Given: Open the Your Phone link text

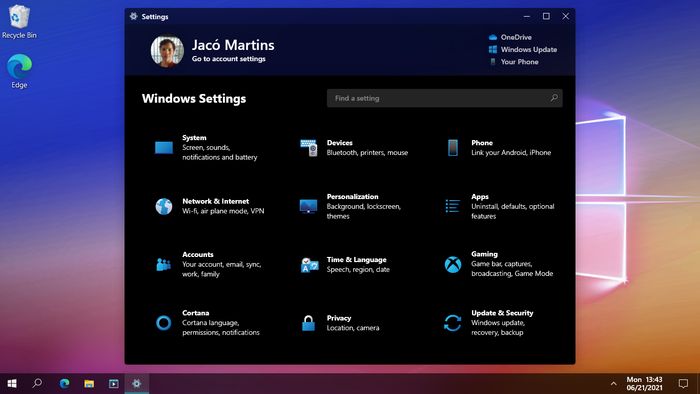Looking at the screenshot, I should [x=519, y=62].
